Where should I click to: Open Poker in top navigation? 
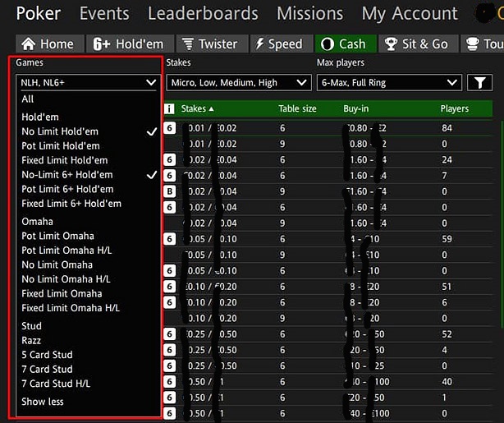coord(39,13)
